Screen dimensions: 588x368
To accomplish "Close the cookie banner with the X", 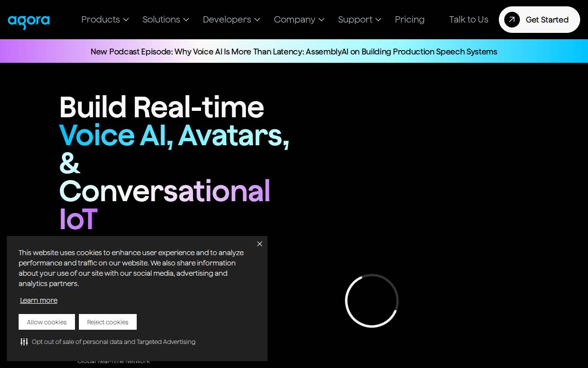I will [260, 244].
